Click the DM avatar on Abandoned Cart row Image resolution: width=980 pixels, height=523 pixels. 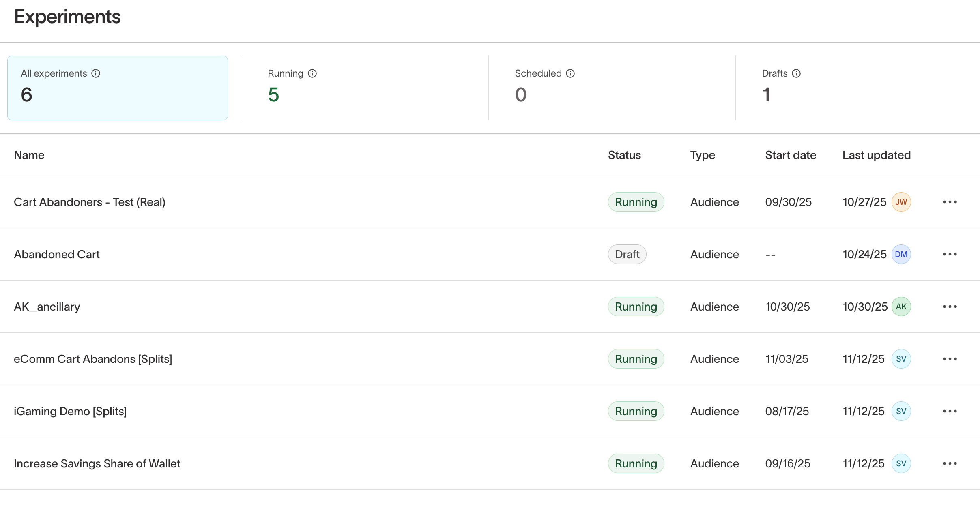click(x=901, y=254)
